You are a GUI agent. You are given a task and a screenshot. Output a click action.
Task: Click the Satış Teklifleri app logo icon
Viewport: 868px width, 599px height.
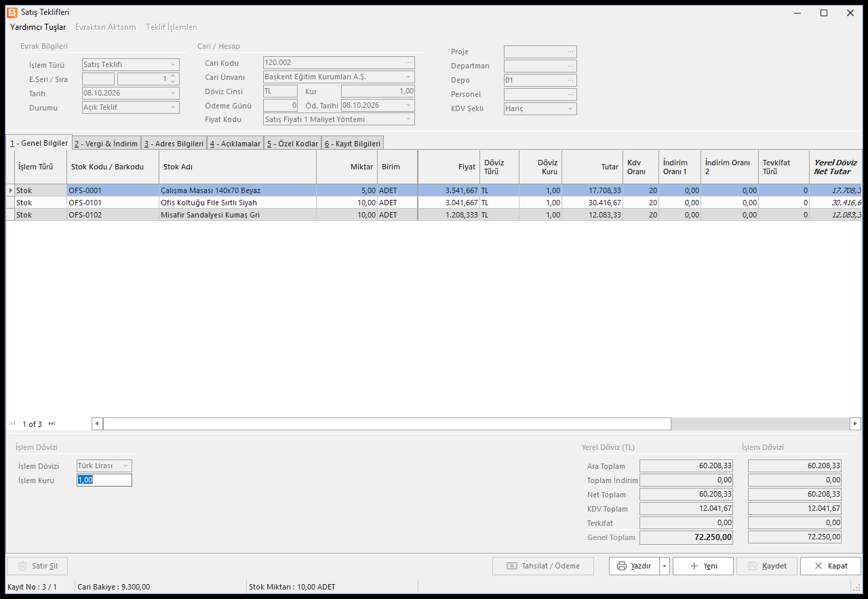[12, 12]
